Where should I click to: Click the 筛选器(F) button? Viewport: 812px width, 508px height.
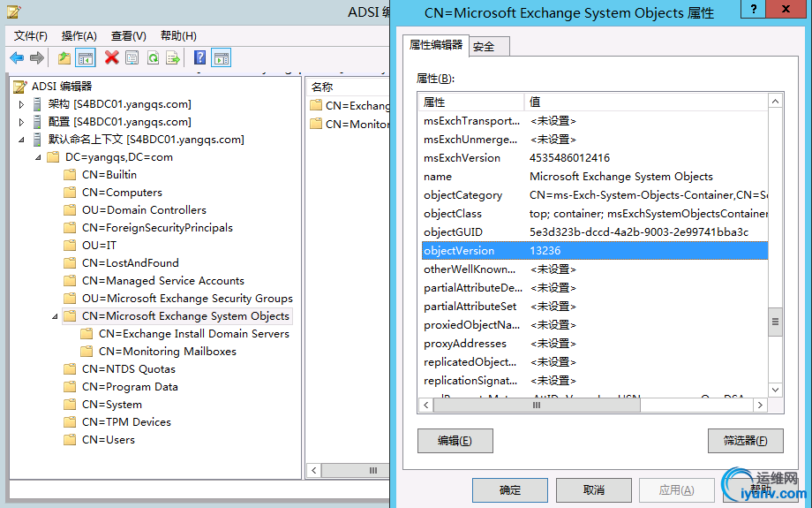coord(745,441)
